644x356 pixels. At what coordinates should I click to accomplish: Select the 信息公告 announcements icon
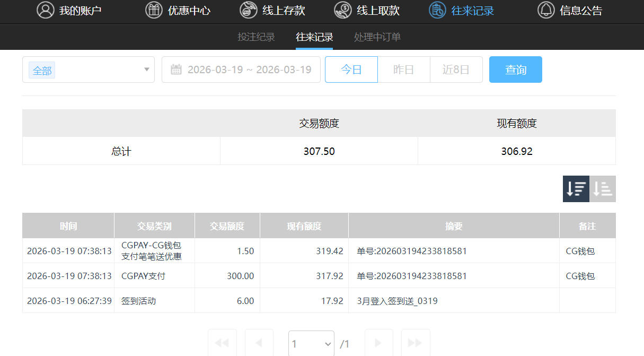(x=546, y=10)
